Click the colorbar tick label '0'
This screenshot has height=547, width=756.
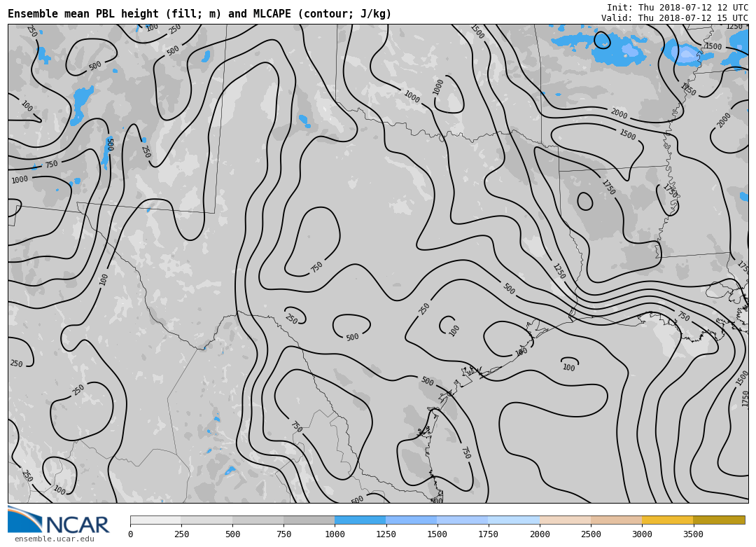tap(131, 534)
